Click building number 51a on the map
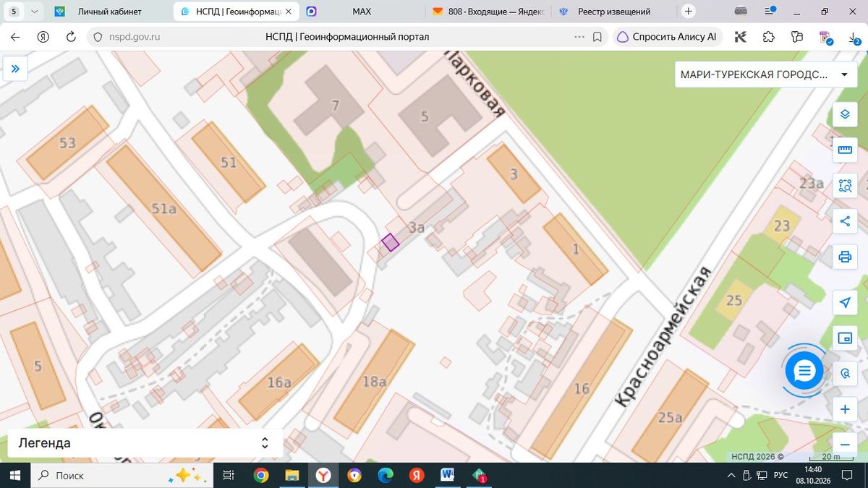The height and width of the screenshot is (488, 868). point(164,209)
